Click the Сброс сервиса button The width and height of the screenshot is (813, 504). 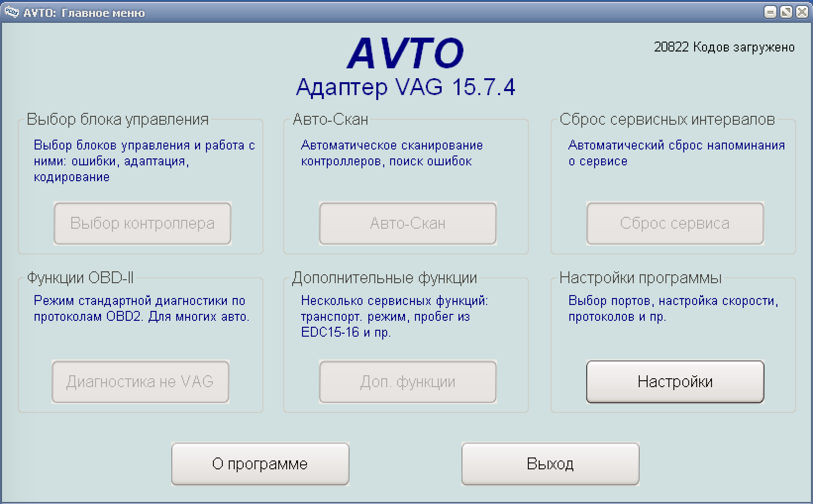pos(675,223)
